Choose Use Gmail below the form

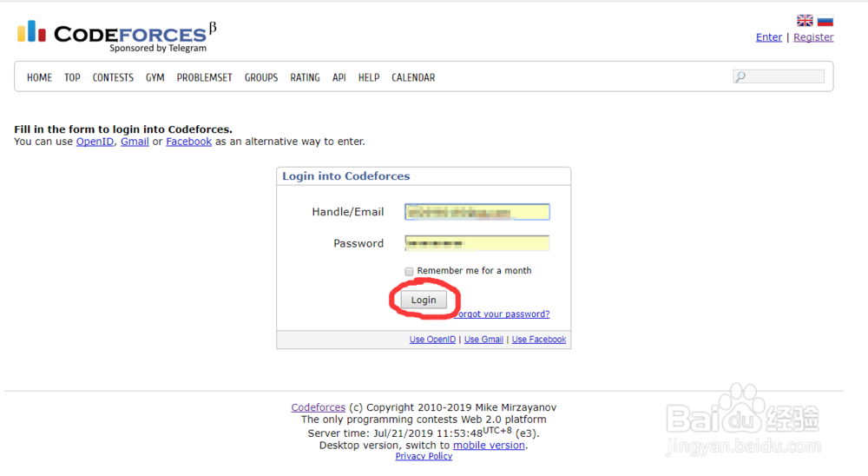[x=483, y=339]
